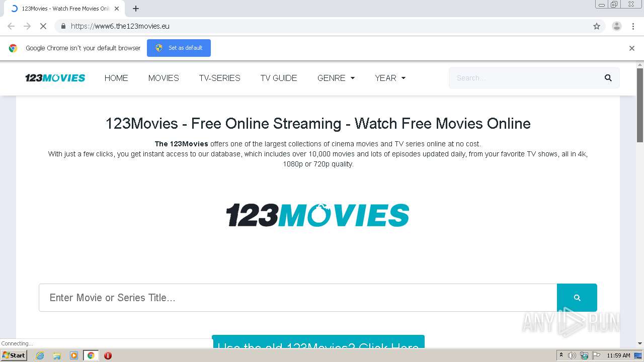Expand the GENRE dropdown

336,78
